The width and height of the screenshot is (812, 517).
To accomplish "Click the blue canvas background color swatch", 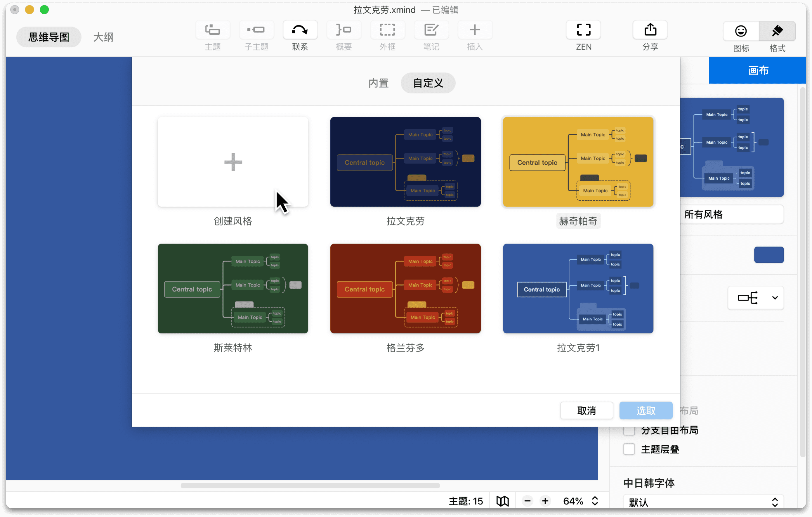I will [769, 255].
